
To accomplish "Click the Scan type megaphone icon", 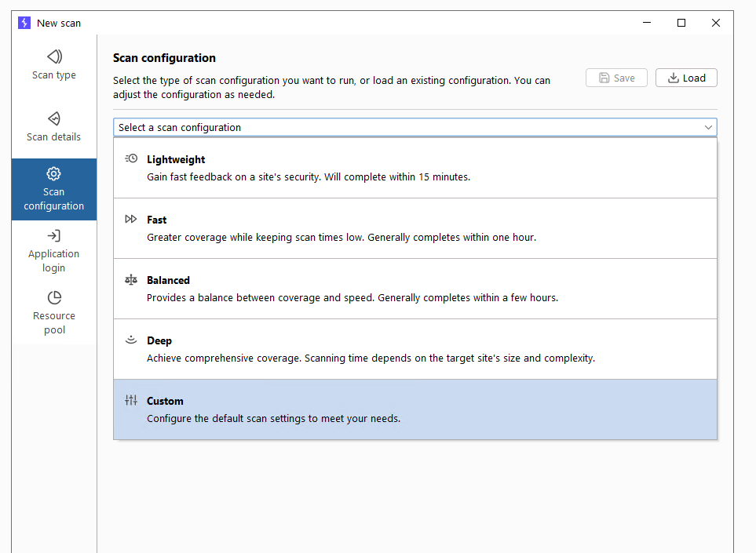I will (54, 56).
